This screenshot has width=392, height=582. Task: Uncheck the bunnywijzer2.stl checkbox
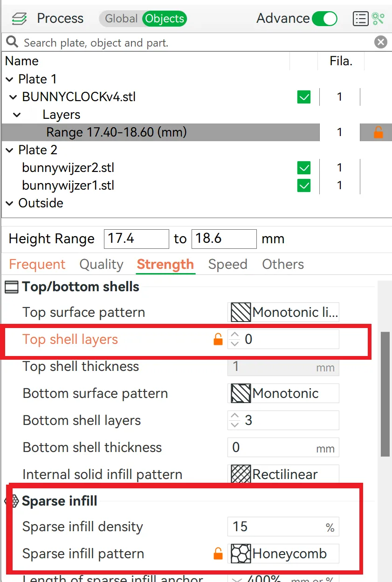tap(304, 168)
